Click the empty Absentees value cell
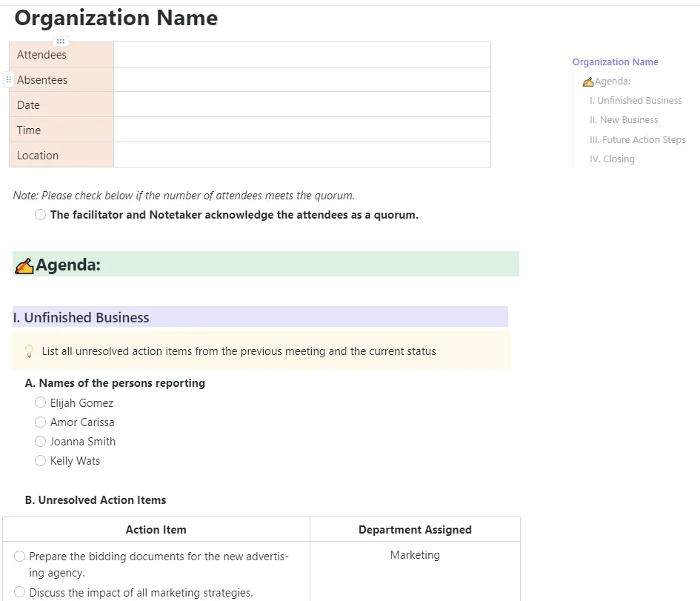The image size is (700, 601). 302,79
